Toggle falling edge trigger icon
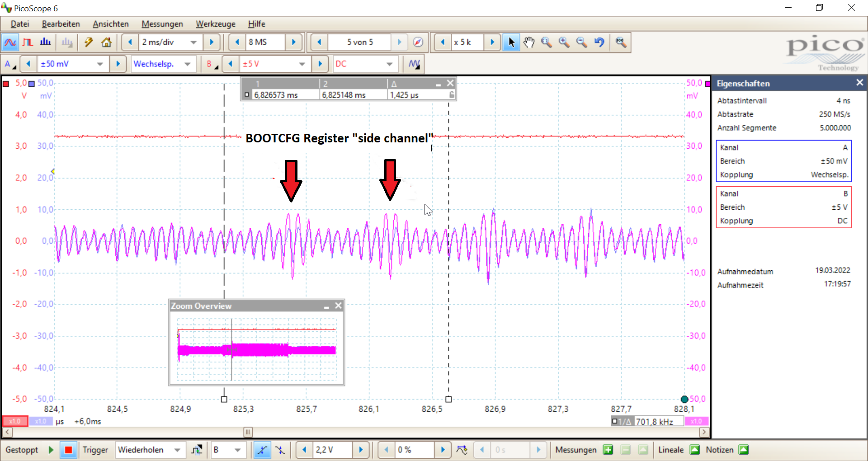This screenshot has height=461, width=868. pyautogui.click(x=280, y=450)
